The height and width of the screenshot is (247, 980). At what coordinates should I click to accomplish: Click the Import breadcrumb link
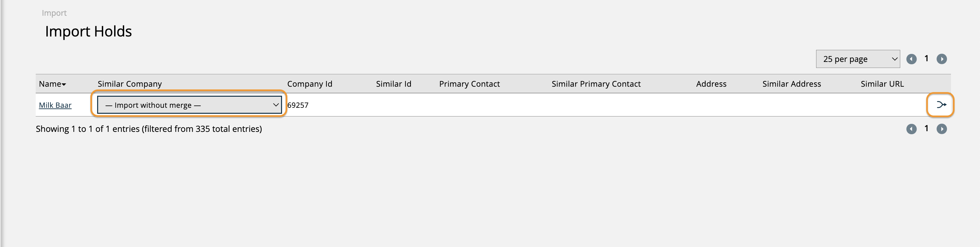[54, 13]
